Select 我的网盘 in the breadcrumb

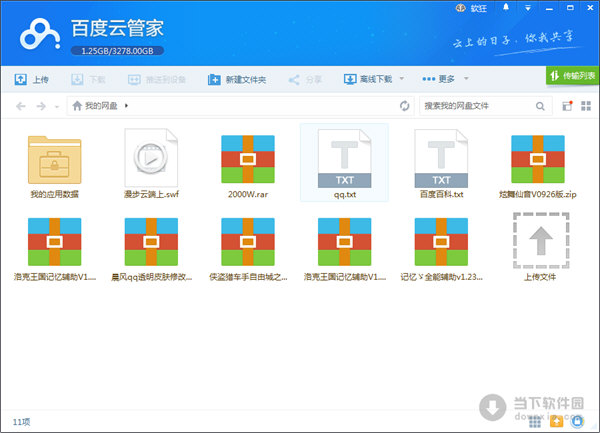101,106
